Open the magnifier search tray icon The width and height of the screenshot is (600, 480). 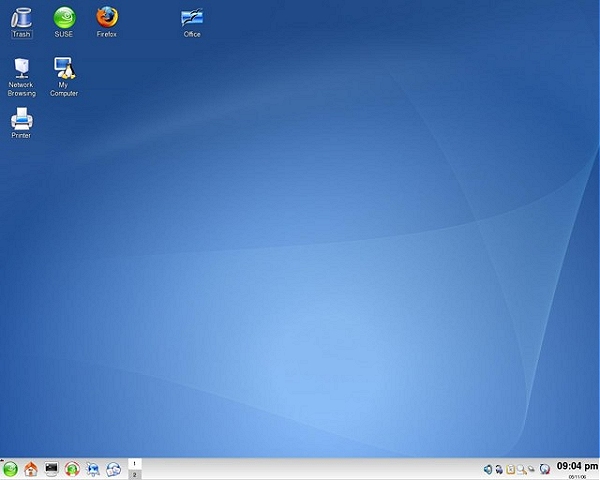pos(521,469)
